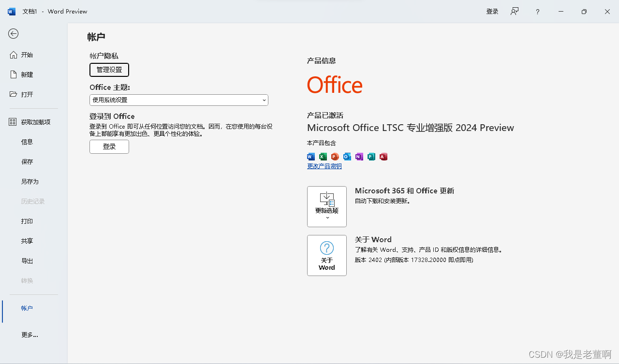This screenshot has width=619, height=364.
Task: Click the Microsoft 365 和 Office 更新 heading
Action: click(404, 191)
